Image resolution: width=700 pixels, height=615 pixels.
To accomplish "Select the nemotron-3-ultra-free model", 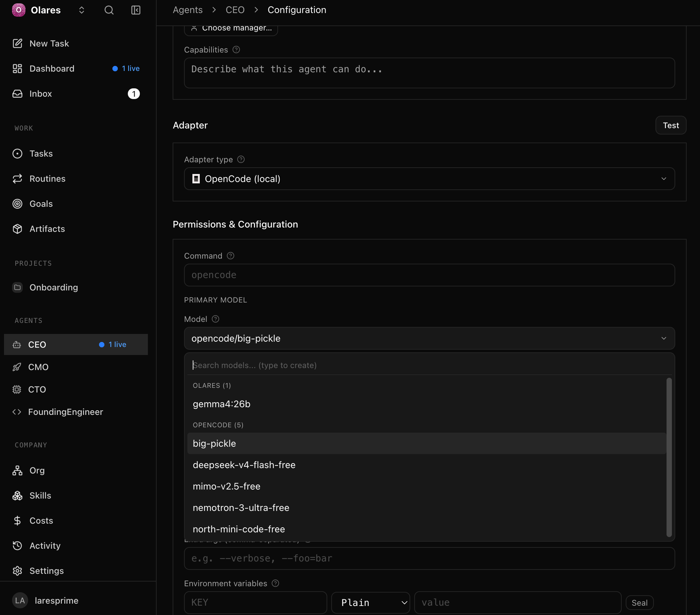I will (427, 508).
